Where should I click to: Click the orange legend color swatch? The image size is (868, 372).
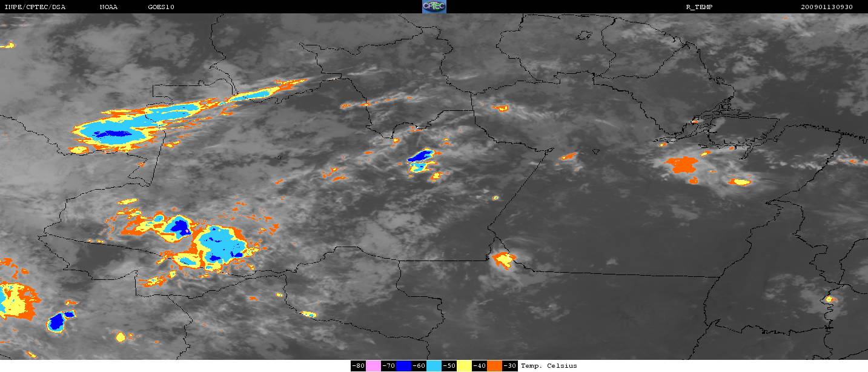(x=494, y=366)
